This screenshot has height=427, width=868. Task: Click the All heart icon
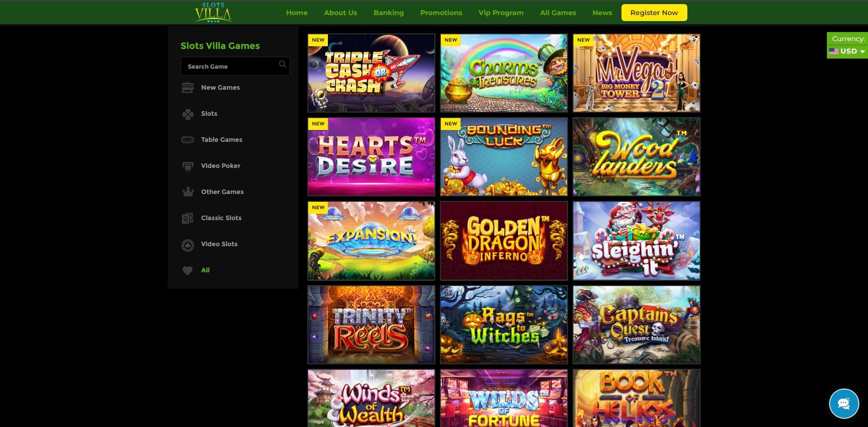coord(188,270)
